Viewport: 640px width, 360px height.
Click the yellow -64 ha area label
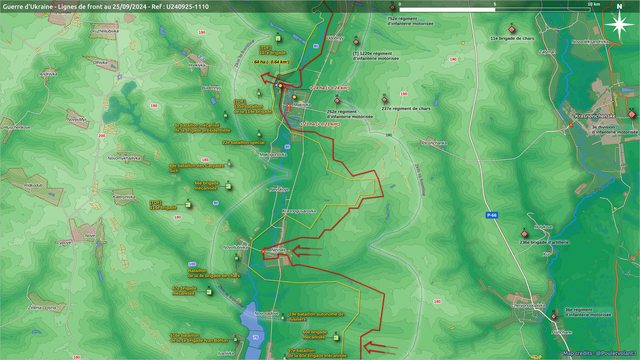[x=271, y=62]
